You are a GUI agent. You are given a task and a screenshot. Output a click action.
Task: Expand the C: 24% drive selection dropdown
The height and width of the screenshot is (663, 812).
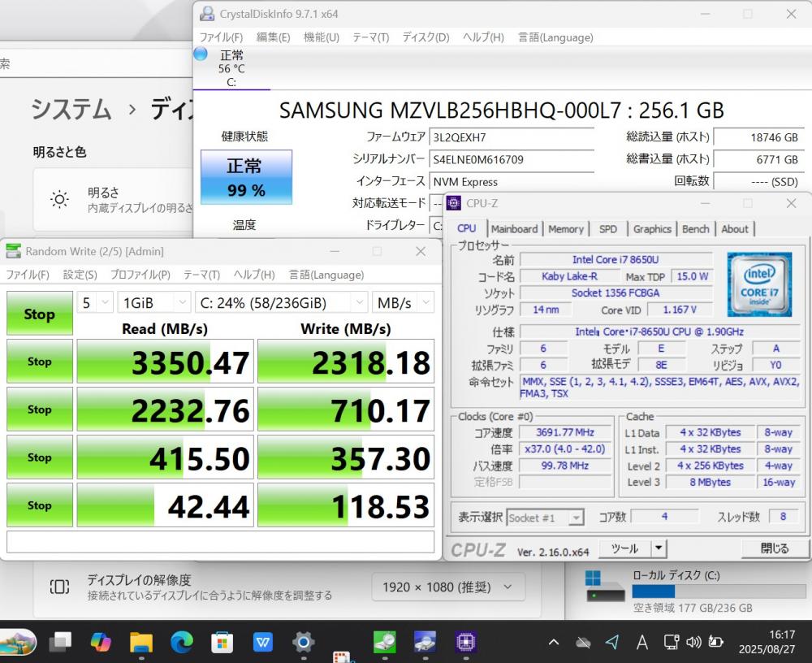click(x=281, y=303)
